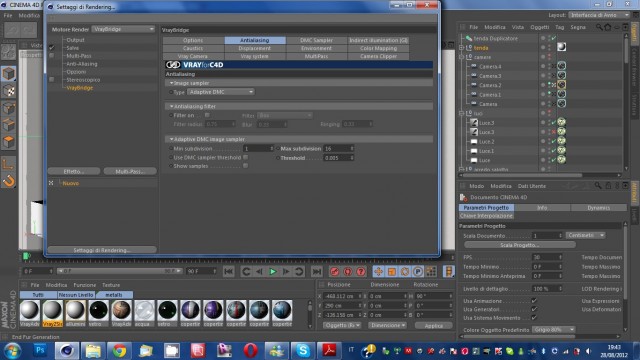
Task: Click the record active objects red button
Action: click(x=334, y=271)
